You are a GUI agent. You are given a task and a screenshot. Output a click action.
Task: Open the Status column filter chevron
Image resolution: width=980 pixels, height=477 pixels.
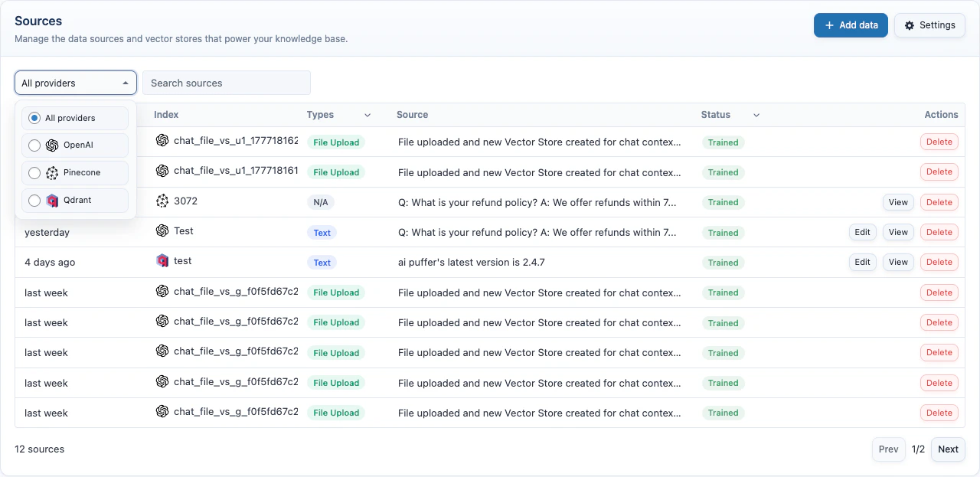(x=756, y=114)
